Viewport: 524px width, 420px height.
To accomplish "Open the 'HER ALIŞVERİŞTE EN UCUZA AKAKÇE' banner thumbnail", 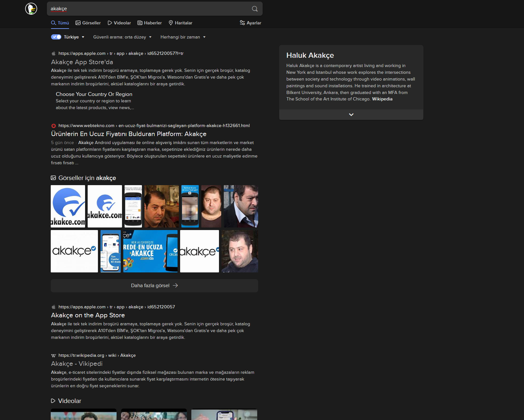I will click(x=150, y=251).
